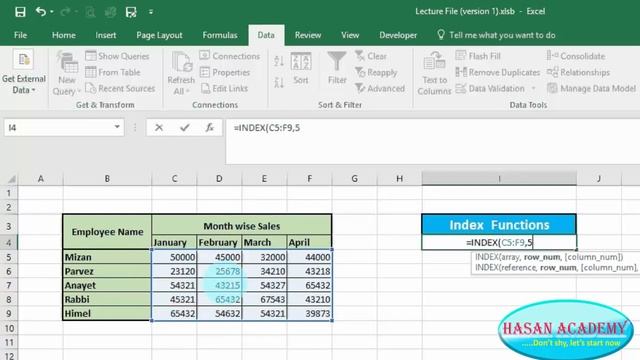The image size is (640, 360).
Task: Customize Quick Access Toolbar dropdown
Action: pyautogui.click(x=151, y=12)
